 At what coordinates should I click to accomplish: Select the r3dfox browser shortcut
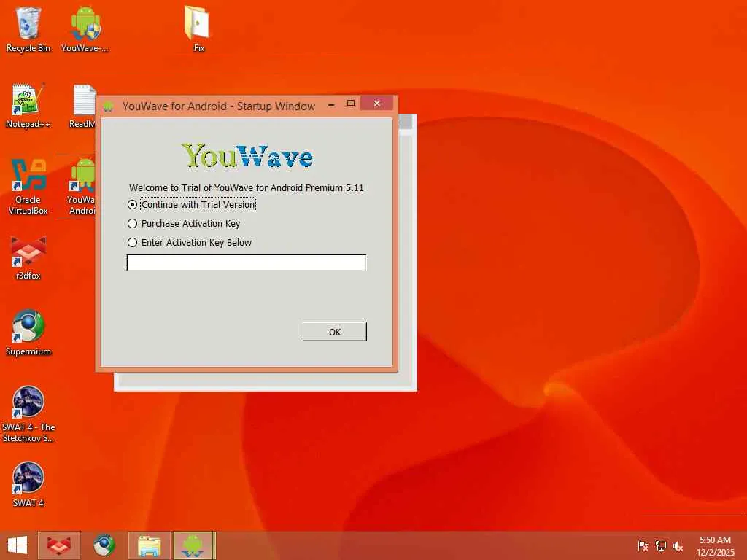(x=28, y=257)
